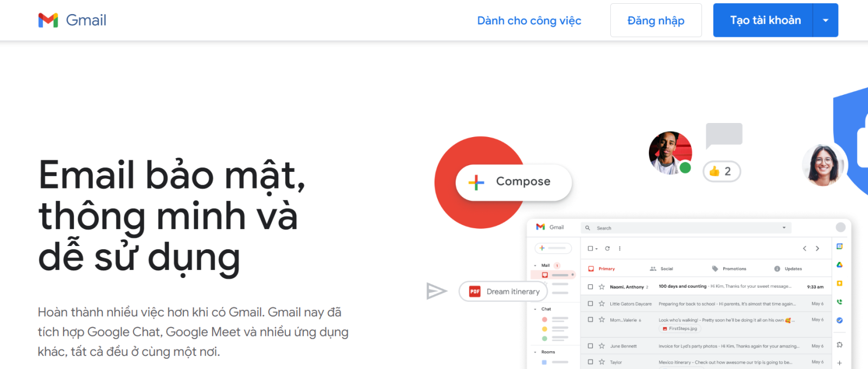Click the grey chat bubble icon
Viewport: 868px width, 369px height.
point(724,135)
